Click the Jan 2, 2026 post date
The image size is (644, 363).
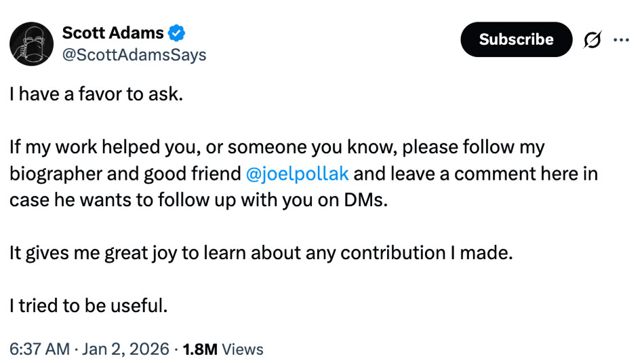coord(125,349)
